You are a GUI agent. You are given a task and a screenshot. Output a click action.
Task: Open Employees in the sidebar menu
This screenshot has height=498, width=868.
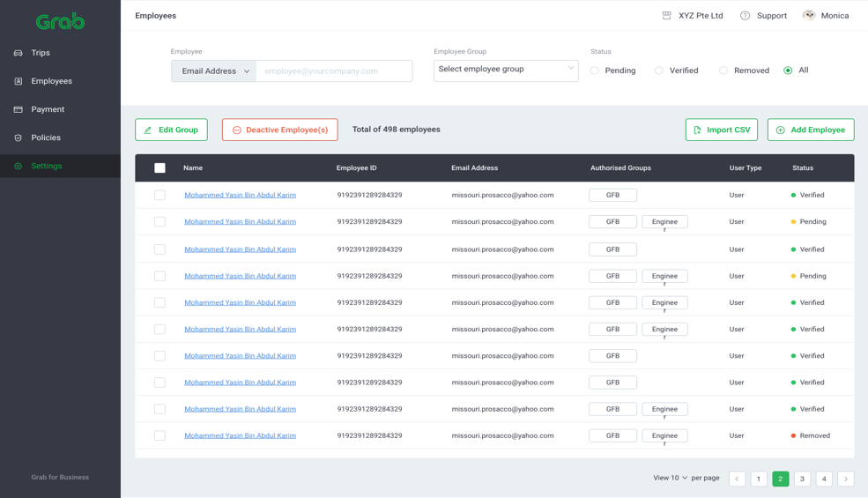(51, 81)
